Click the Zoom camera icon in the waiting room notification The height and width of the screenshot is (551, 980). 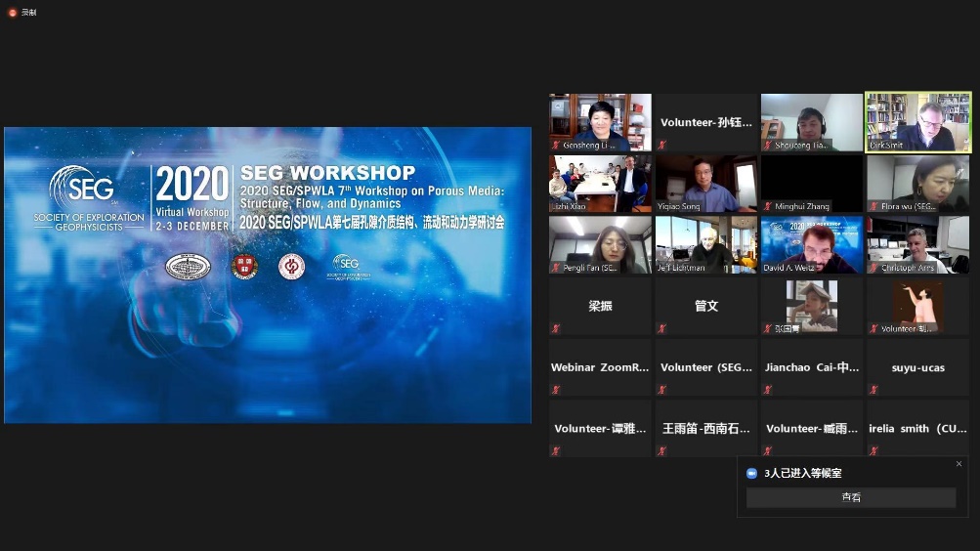pos(751,473)
